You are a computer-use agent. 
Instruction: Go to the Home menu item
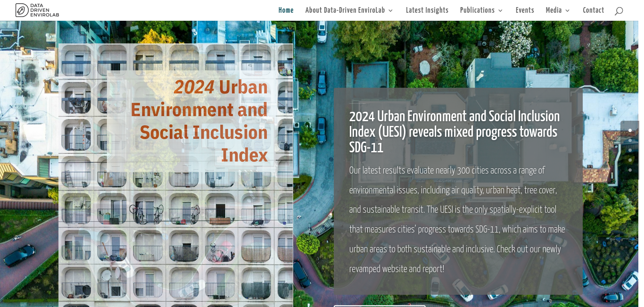click(286, 10)
